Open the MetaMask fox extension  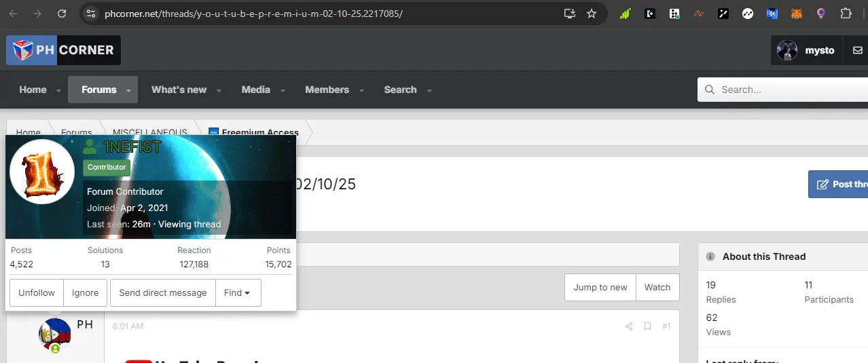(797, 14)
